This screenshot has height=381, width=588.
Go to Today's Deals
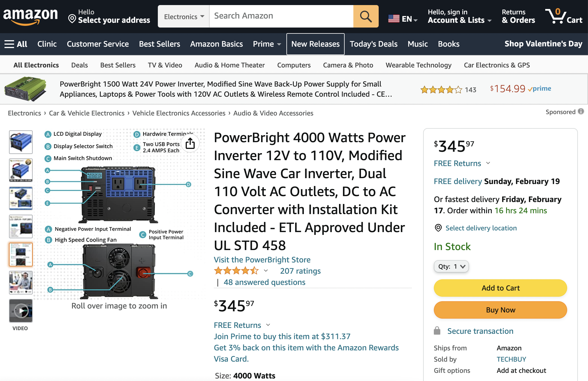[x=373, y=44]
